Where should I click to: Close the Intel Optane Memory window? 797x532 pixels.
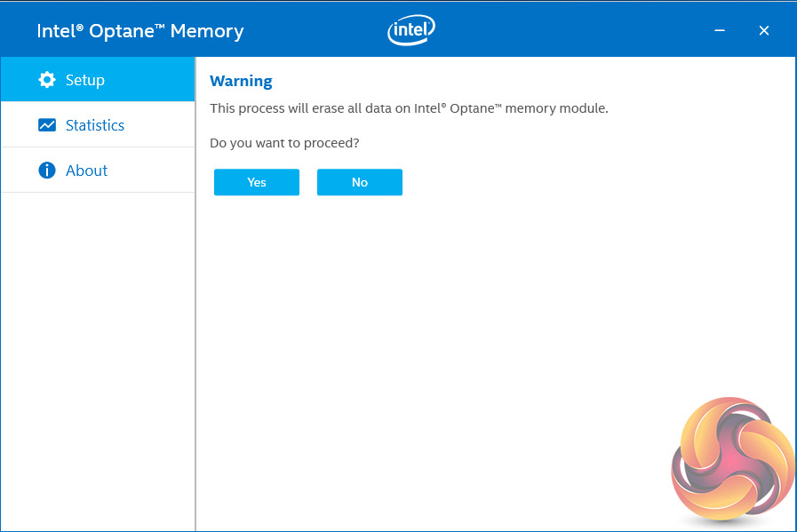point(763,31)
